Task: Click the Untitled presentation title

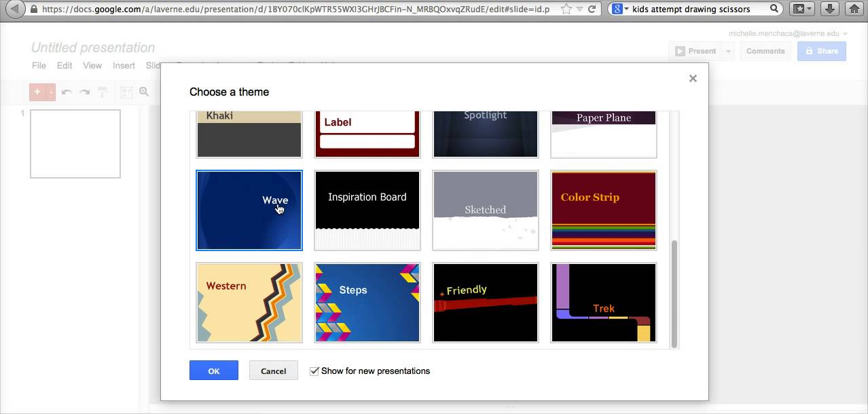Action: pyautogui.click(x=93, y=48)
